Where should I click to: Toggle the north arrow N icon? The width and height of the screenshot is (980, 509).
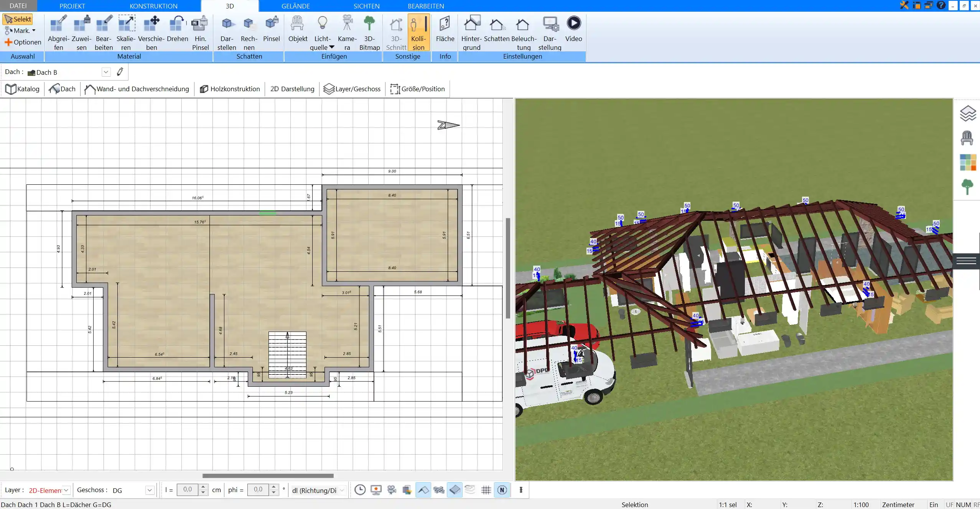pos(502,490)
